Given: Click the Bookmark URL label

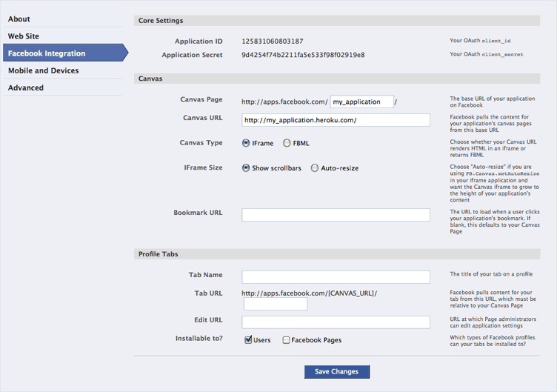Looking at the screenshot, I should point(198,213).
